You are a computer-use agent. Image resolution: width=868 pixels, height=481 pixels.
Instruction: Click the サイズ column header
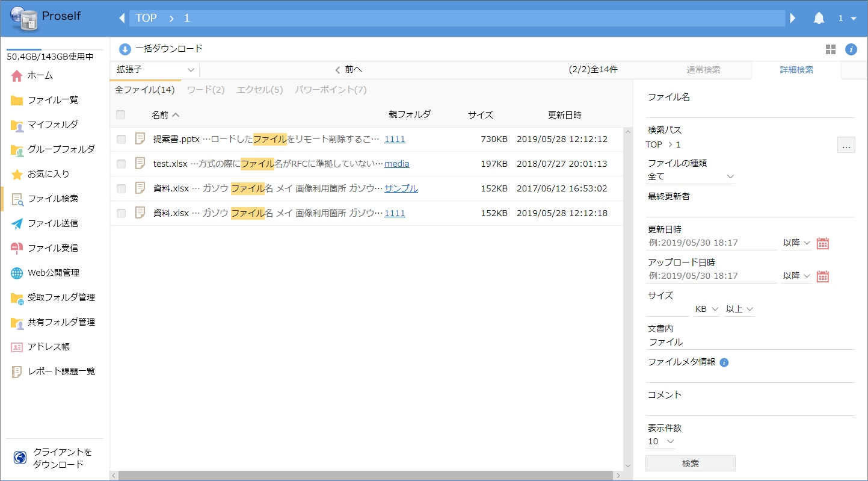pyautogui.click(x=481, y=114)
